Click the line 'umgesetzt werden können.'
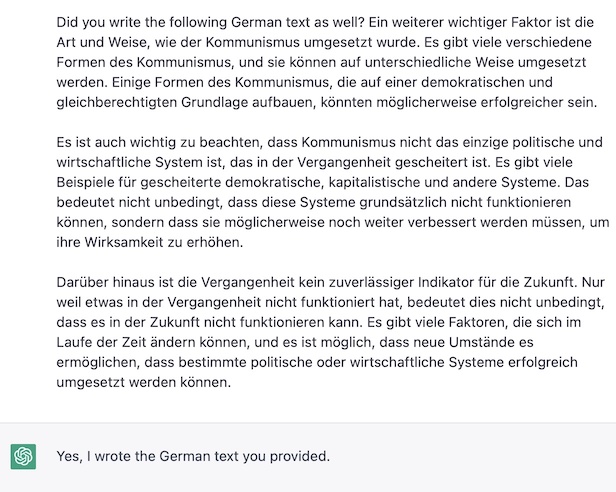616x492 pixels. pyautogui.click(x=144, y=382)
